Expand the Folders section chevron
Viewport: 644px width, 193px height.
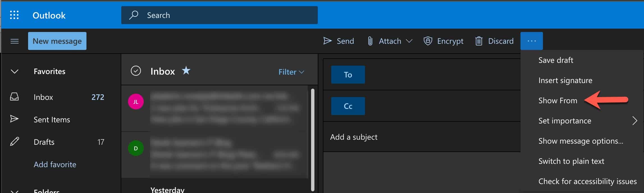pos(15,191)
